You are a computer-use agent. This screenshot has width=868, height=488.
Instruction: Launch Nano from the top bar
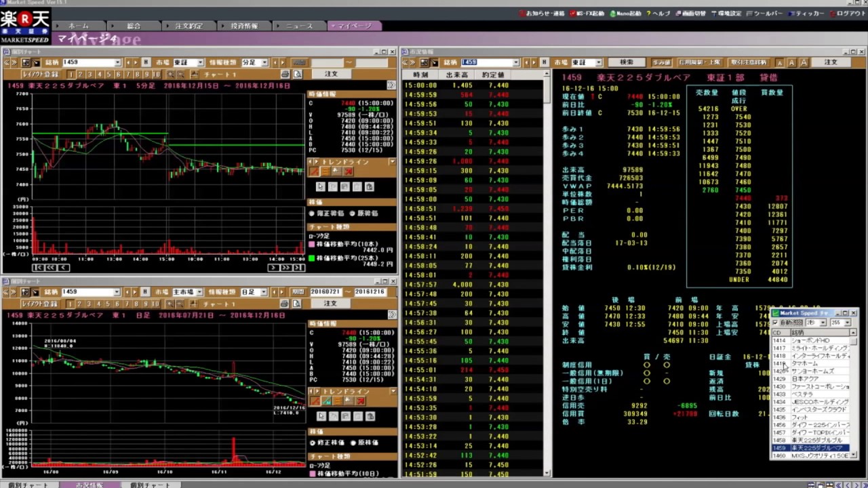click(x=625, y=14)
